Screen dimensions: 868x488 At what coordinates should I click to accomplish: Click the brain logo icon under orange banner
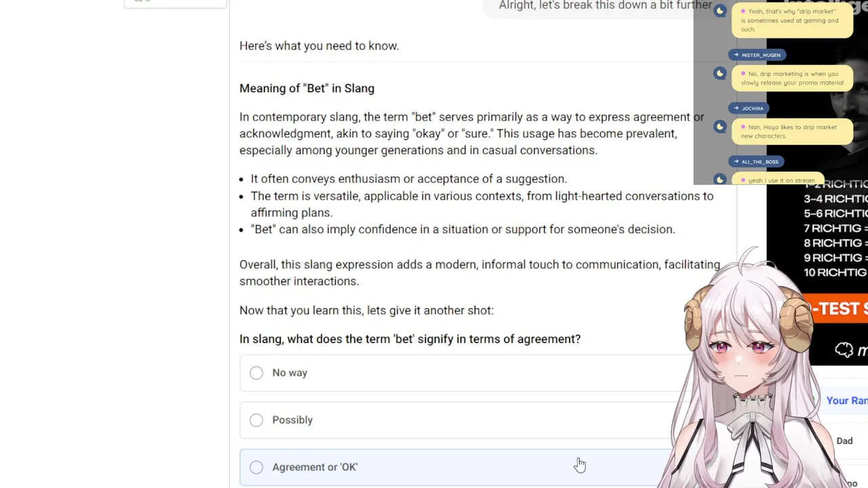844,350
